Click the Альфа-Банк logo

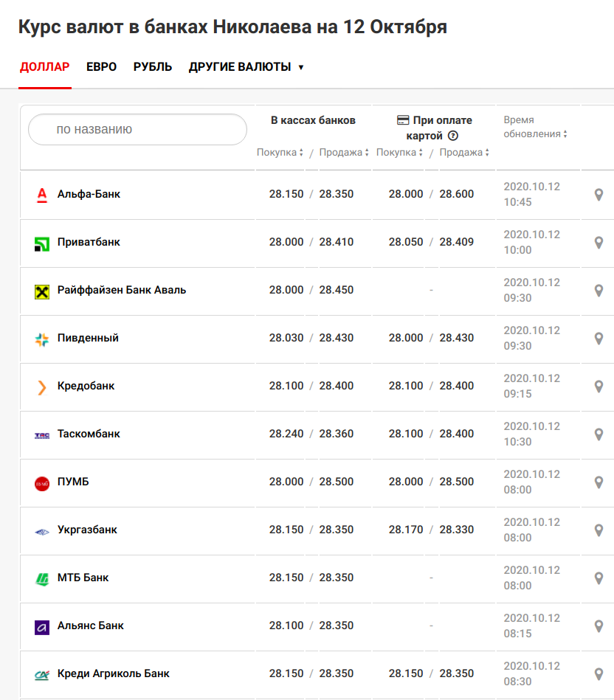(x=42, y=195)
